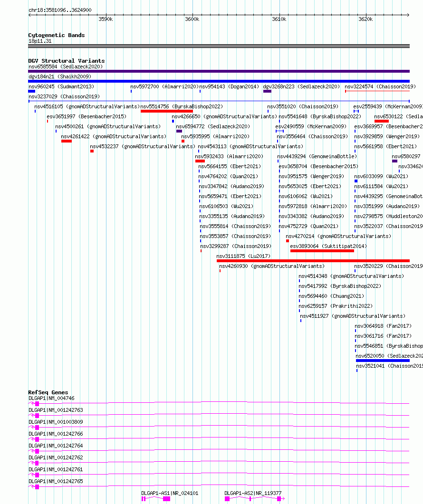This screenshot has height=504, width=423.
Task: Open DLGAP1|NM_004746 transcript
Action: coord(51,398)
